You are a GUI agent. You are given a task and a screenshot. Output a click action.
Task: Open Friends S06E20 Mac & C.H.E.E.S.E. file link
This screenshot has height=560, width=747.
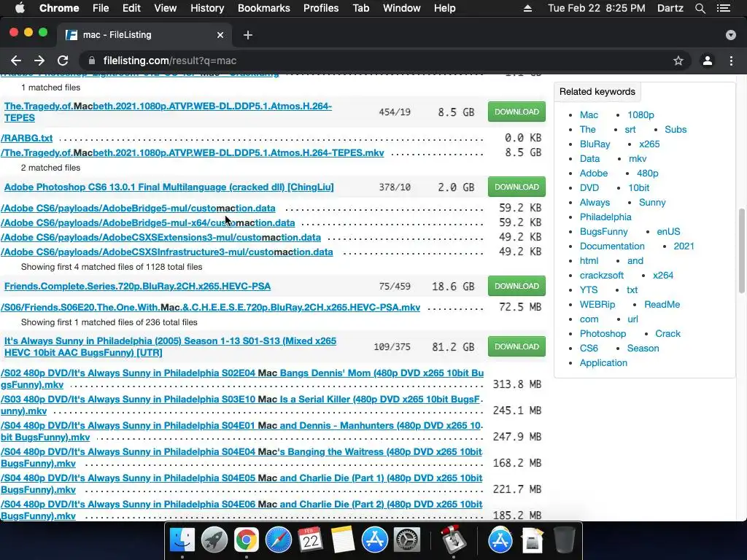point(210,308)
